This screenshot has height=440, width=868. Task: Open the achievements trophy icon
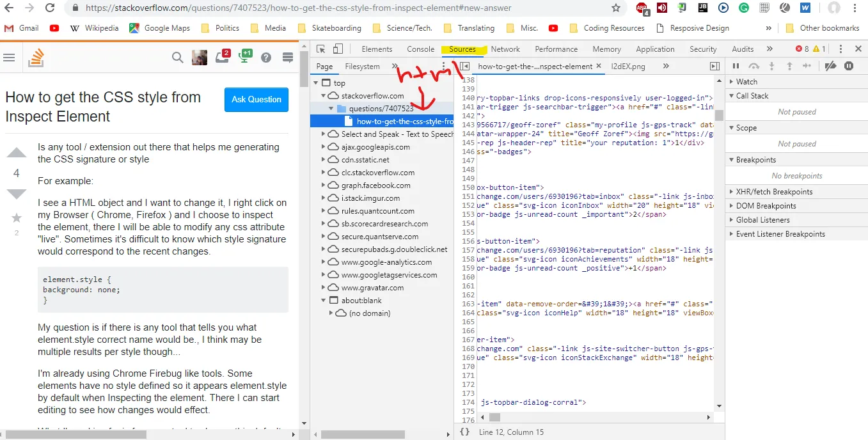pos(245,56)
